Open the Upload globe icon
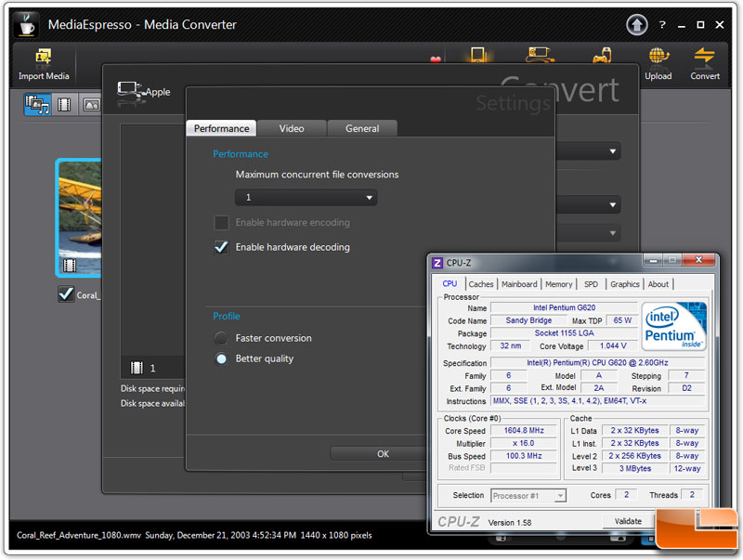 (658, 57)
